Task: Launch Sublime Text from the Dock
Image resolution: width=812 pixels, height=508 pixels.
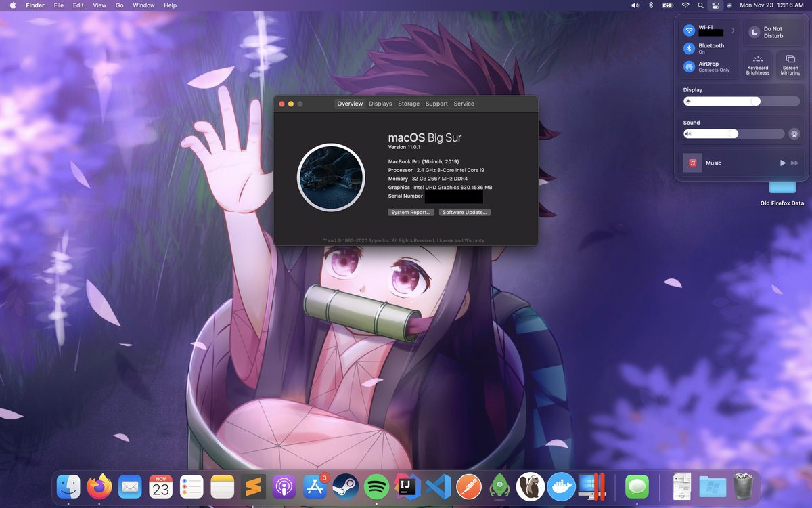Action: 253,486
